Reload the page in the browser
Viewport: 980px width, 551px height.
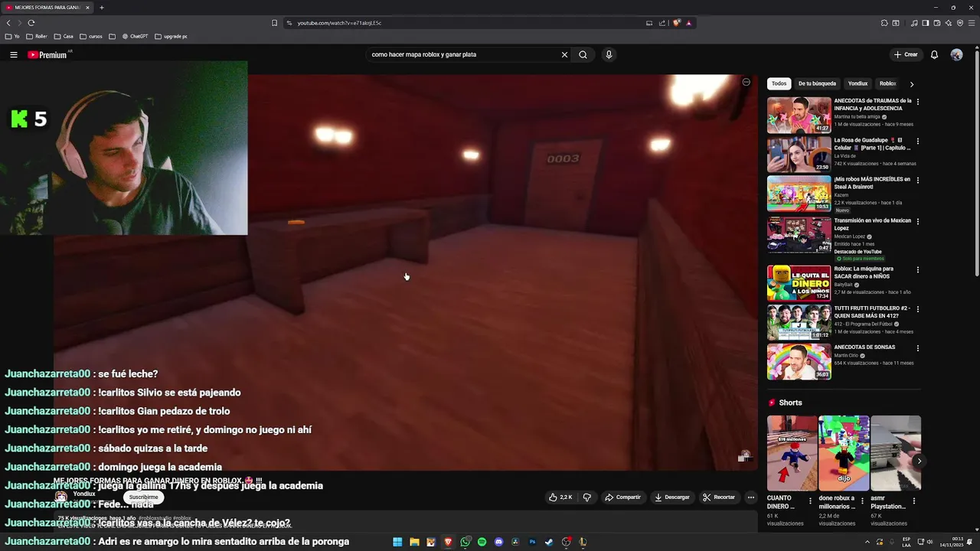[31, 23]
